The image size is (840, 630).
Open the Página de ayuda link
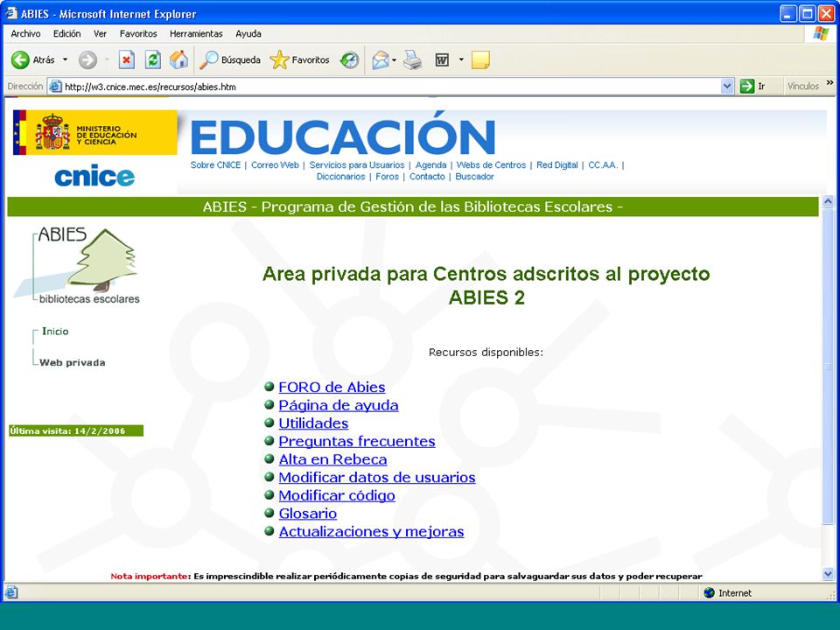tap(339, 405)
